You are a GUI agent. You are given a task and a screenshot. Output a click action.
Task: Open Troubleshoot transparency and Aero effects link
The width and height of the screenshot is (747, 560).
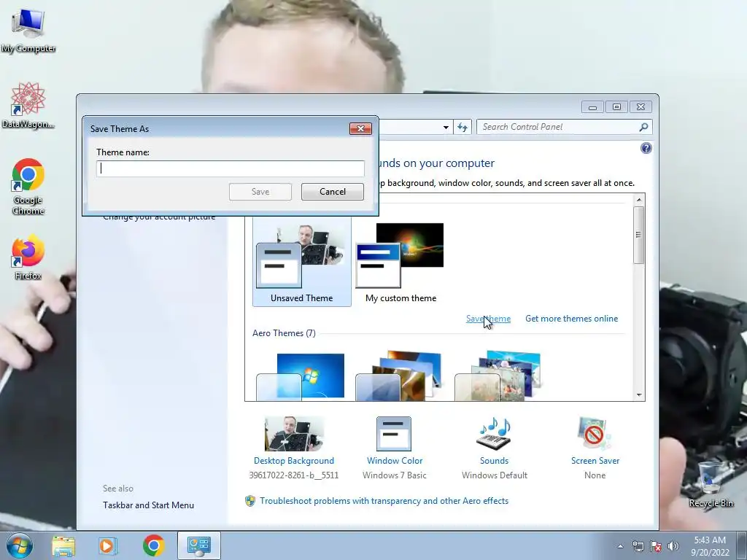click(x=384, y=501)
